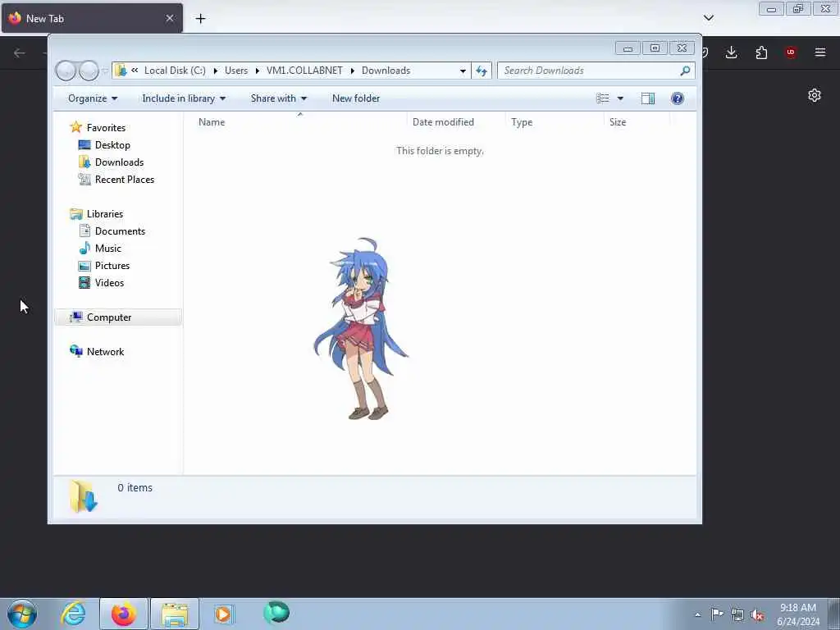840x630 pixels.
Task: Click the green round taskbar icon
Action: click(276, 612)
